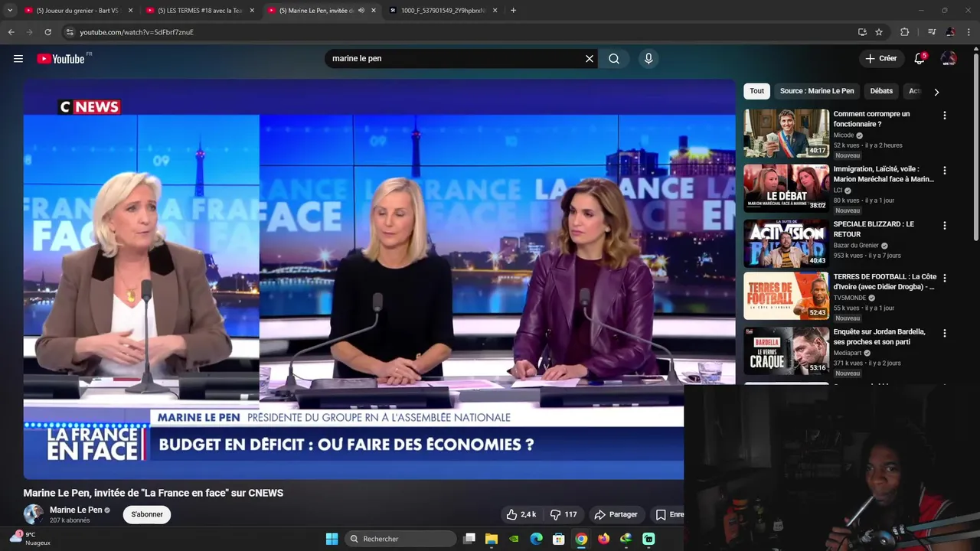980x551 pixels.
Task: Open the Micode channel name
Action: [x=844, y=135]
